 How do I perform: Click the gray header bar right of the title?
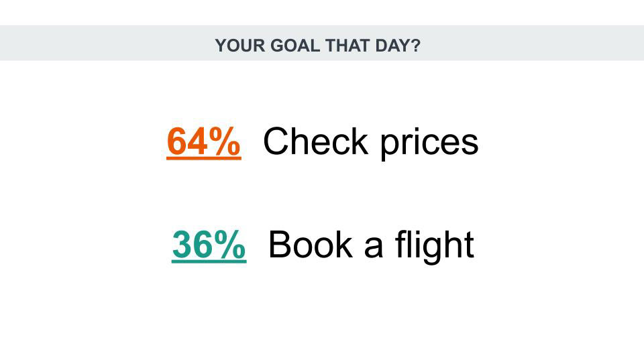pos(533,43)
